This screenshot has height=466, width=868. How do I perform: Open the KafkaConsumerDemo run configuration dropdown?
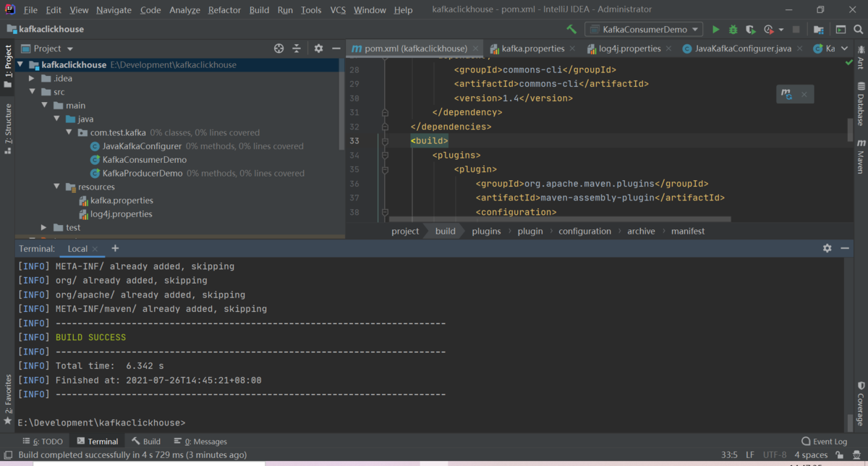(x=644, y=30)
